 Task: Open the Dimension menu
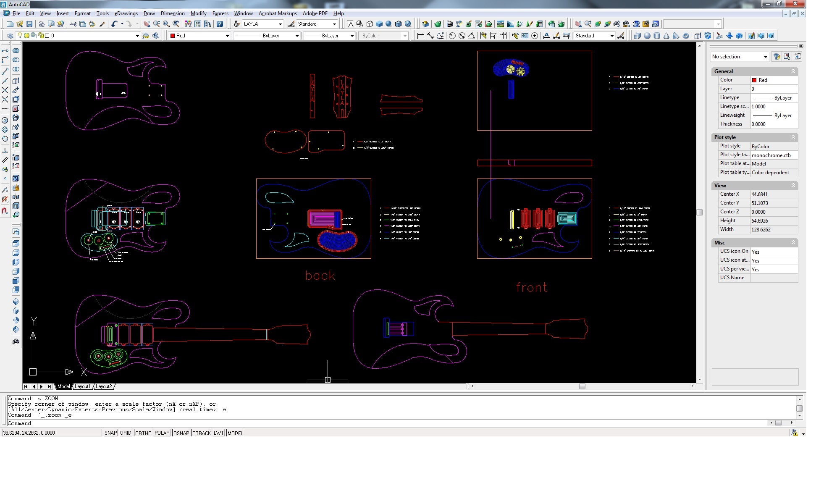tap(172, 13)
